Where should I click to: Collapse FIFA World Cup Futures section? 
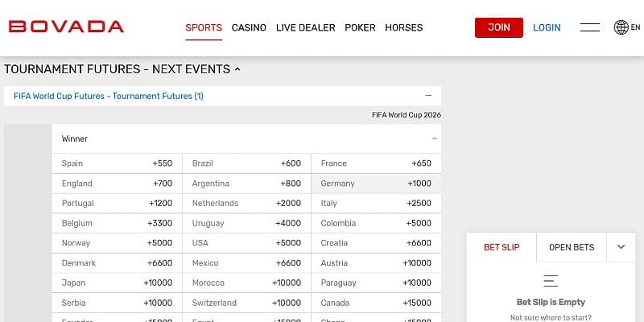(428, 95)
